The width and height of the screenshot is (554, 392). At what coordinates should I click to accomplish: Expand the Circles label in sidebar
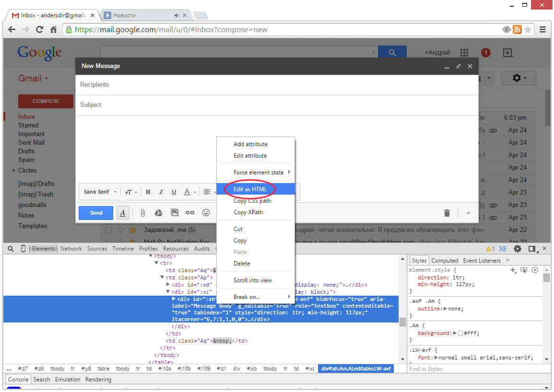(x=14, y=171)
